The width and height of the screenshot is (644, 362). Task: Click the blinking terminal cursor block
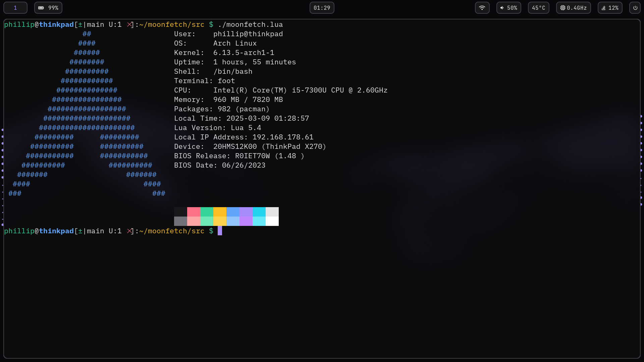coord(220,231)
